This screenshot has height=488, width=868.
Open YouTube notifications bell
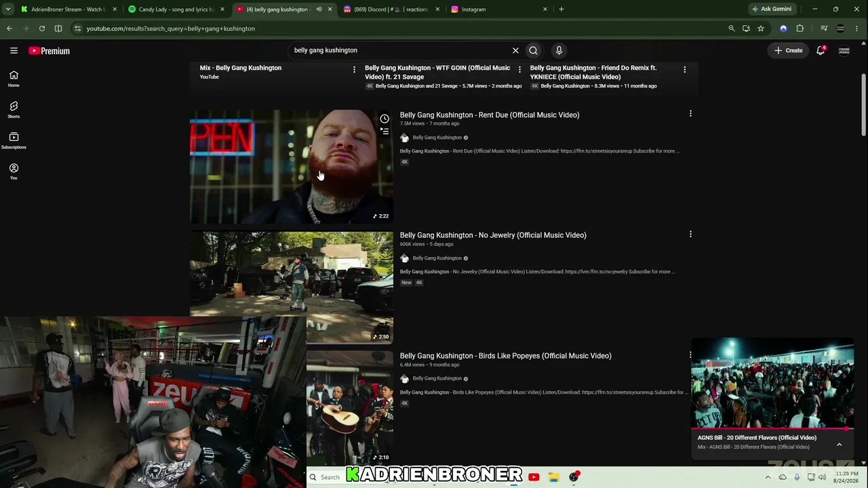[821, 50]
